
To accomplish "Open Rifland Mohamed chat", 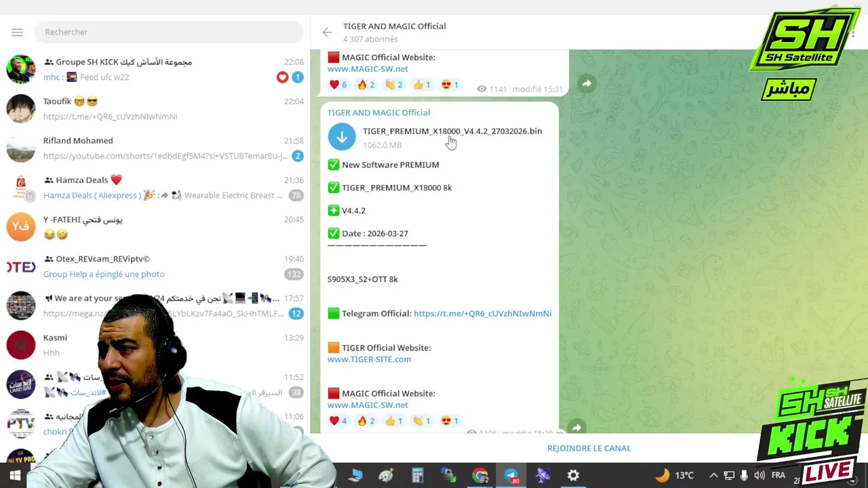I will coord(155,148).
